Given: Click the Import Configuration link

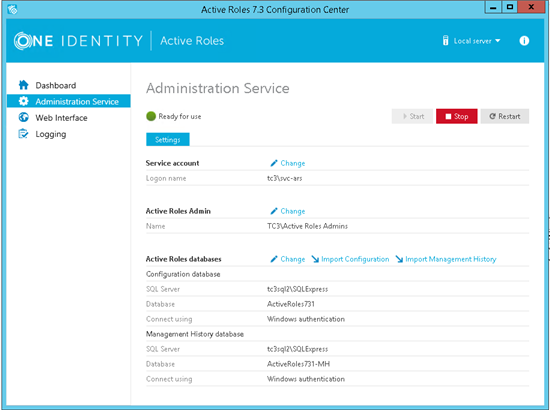Looking at the screenshot, I should point(355,259).
